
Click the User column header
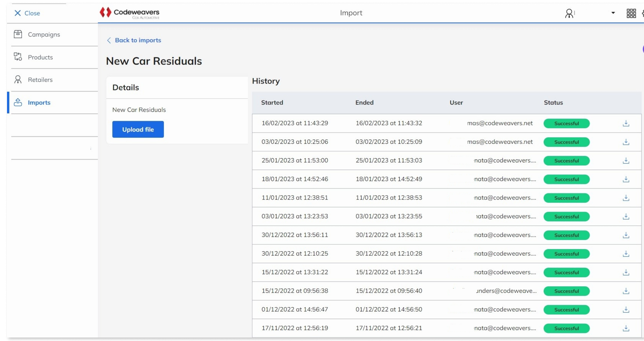coord(456,102)
